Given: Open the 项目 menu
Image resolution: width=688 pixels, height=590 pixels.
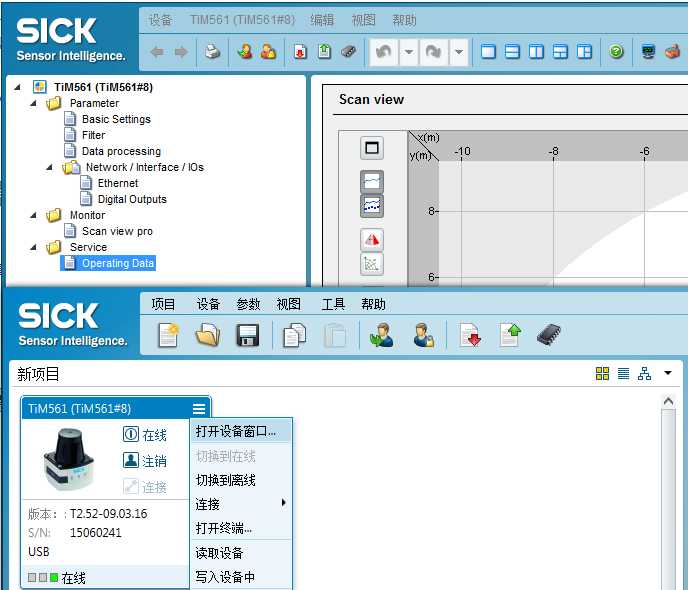Looking at the screenshot, I should 163,304.
